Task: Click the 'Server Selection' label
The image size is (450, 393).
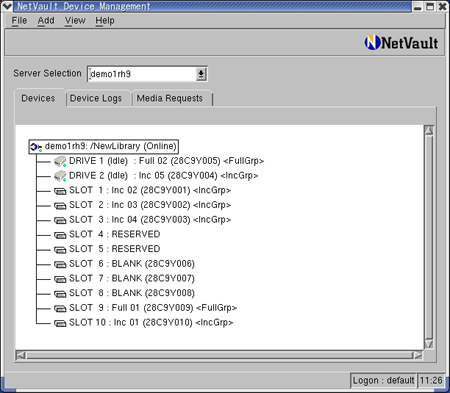Action: point(47,73)
